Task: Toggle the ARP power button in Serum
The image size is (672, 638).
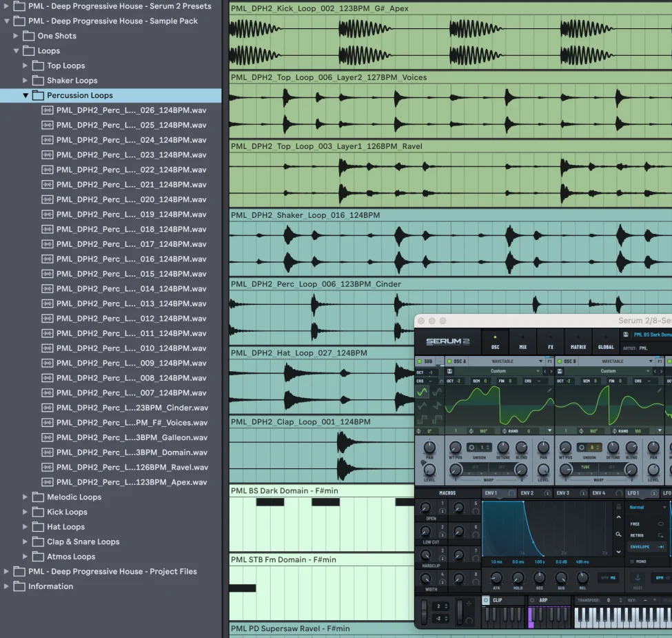Action: [x=532, y=600]
